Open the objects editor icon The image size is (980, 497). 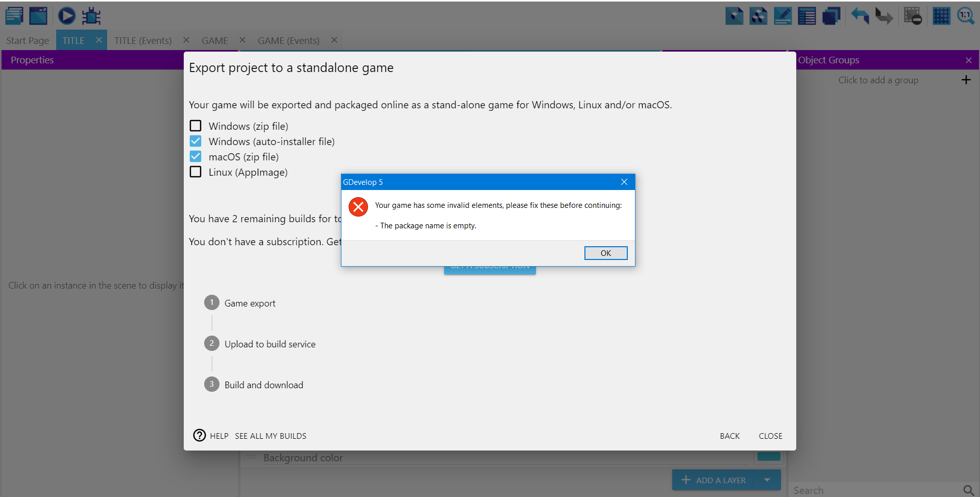pos(734,16)
